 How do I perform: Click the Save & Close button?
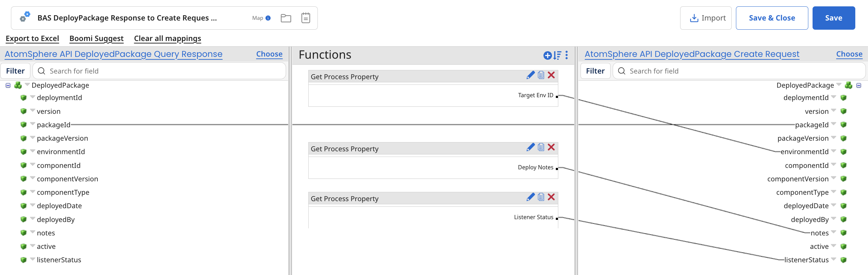tap(772, 18)
